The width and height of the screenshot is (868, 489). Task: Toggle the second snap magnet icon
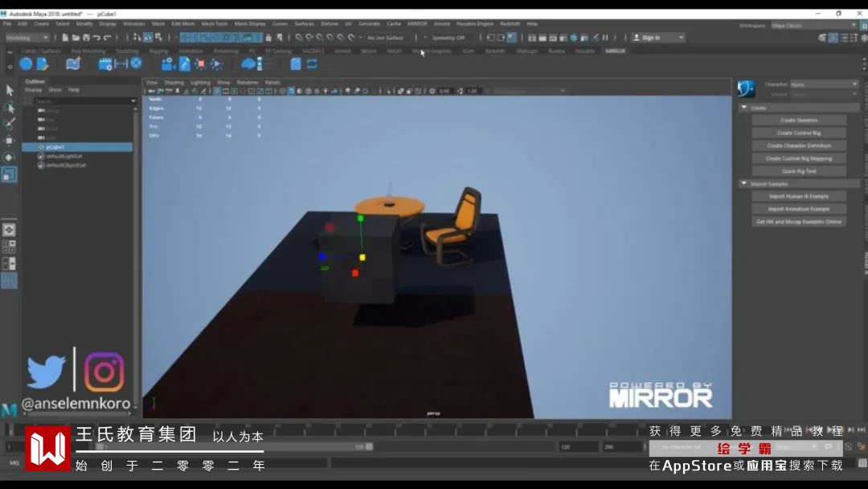(x=309, y=38)
